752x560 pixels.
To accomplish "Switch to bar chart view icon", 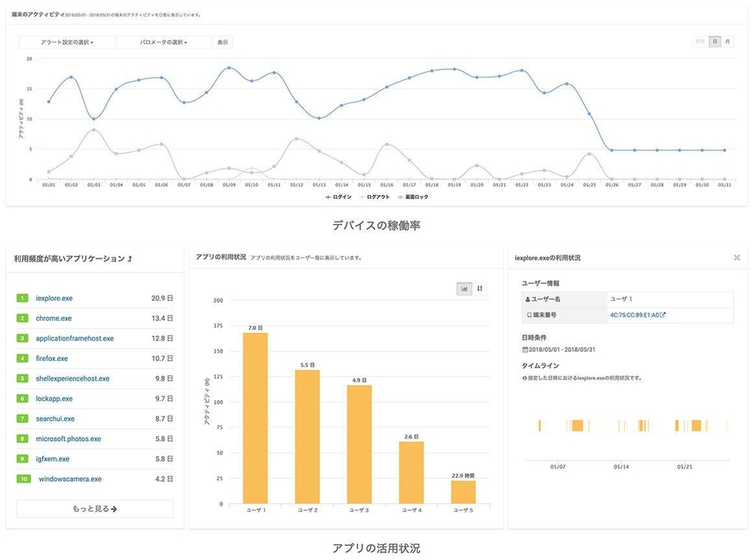I will coord(464,289).
